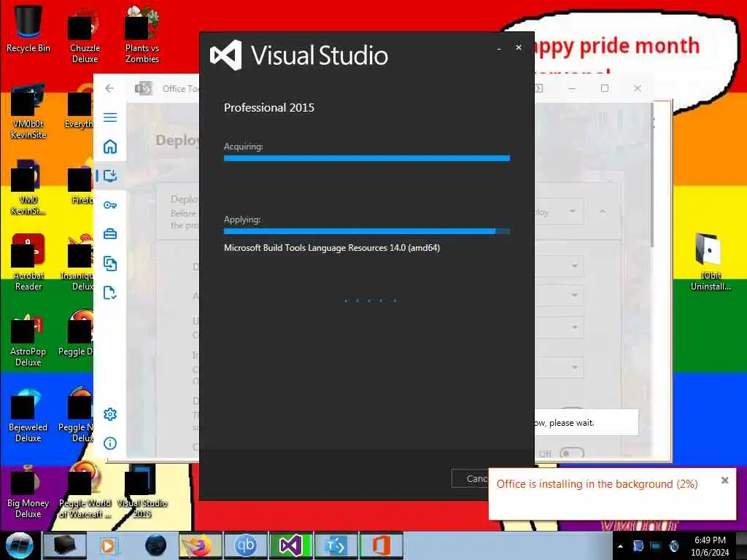Open Office Tool about info icon
The width and height of the screenshot is (747, 560).
(x=110, y=443)
